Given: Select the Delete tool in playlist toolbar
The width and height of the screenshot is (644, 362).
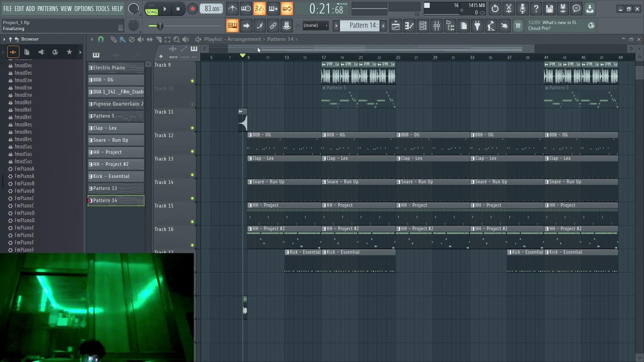Looking at the screenshot, I should pos(131,39).
